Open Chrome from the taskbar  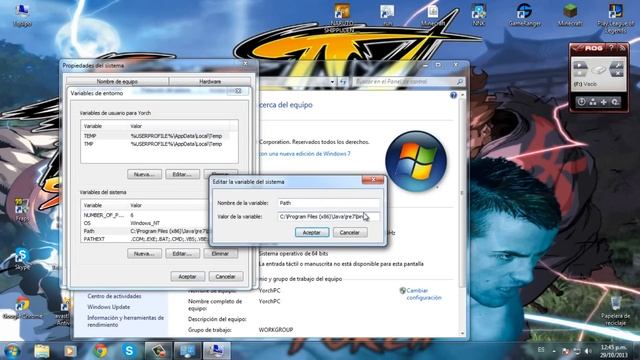coord(100,351)
